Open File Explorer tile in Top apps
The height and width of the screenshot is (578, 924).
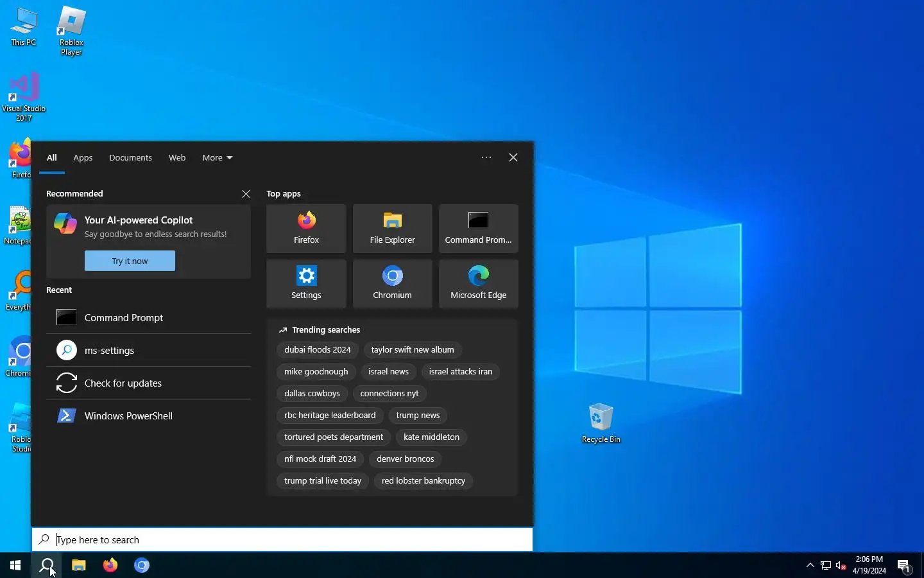[392, 229]
